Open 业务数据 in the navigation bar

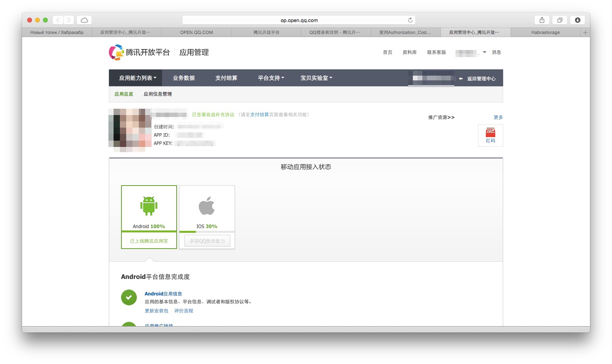click(x=184, y=78)
